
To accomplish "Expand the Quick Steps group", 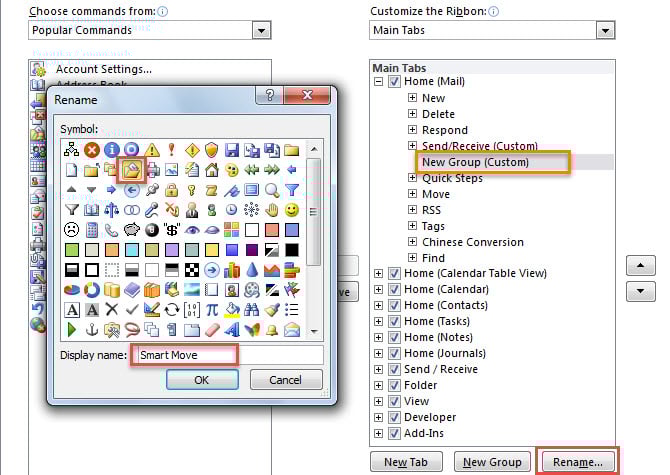I will coord(412,178).
